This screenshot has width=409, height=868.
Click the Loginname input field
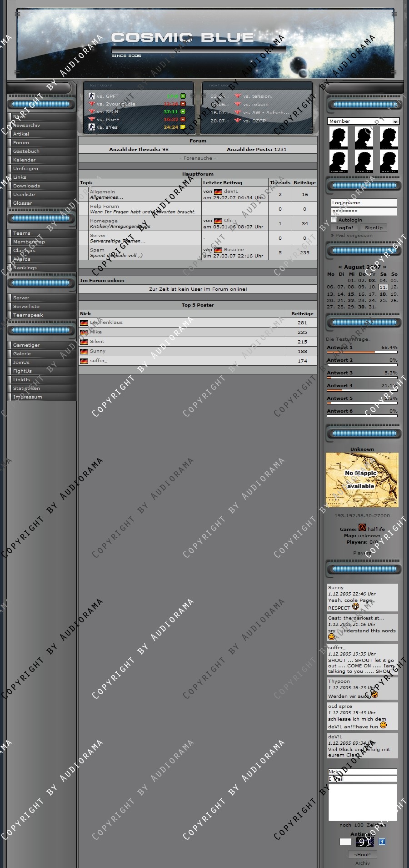tap(364, 202)
